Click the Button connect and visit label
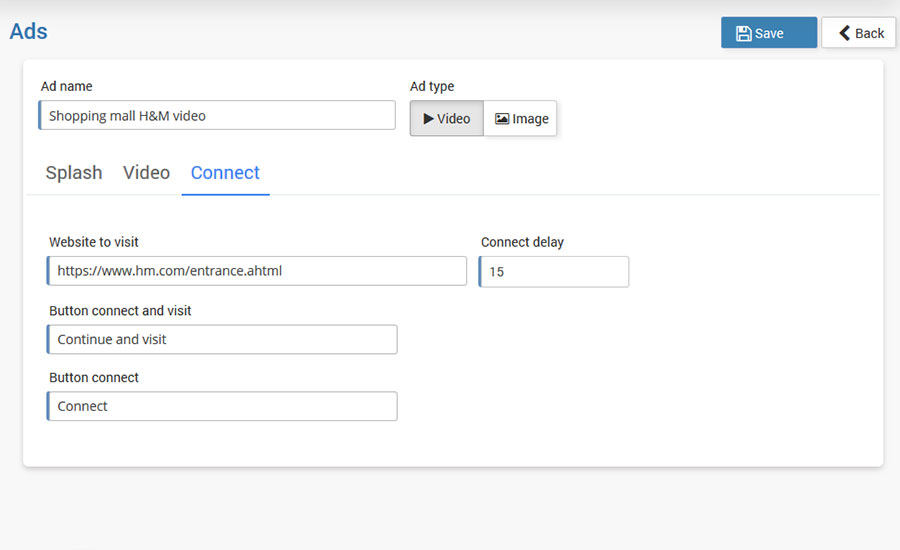This screenshot has height=550, width=900. tap(120, 311)
